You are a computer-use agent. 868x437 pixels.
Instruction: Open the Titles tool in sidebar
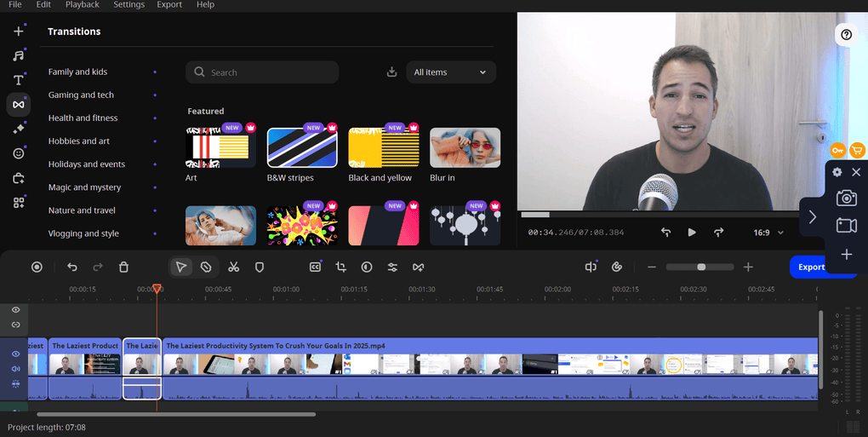18,80
